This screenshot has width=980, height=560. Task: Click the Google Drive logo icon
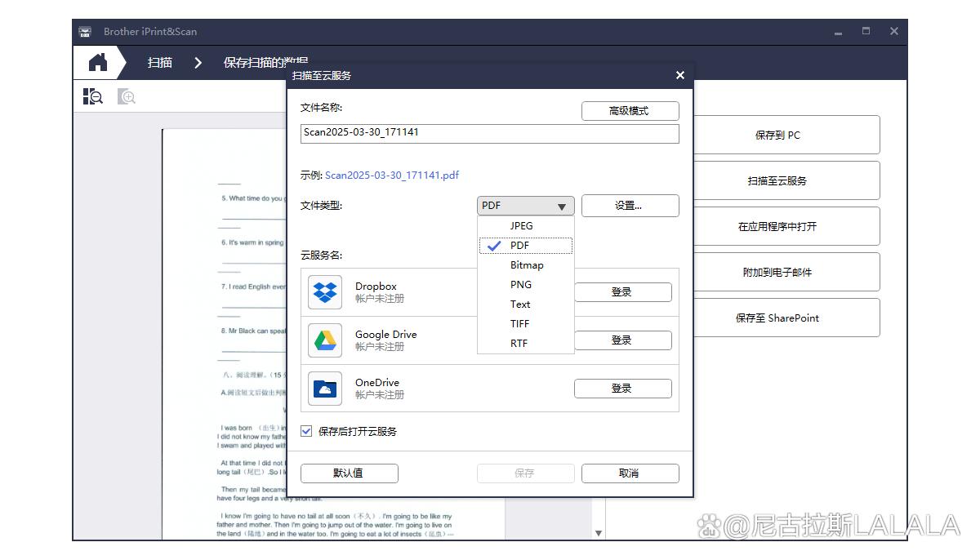(x=325, y=340)
